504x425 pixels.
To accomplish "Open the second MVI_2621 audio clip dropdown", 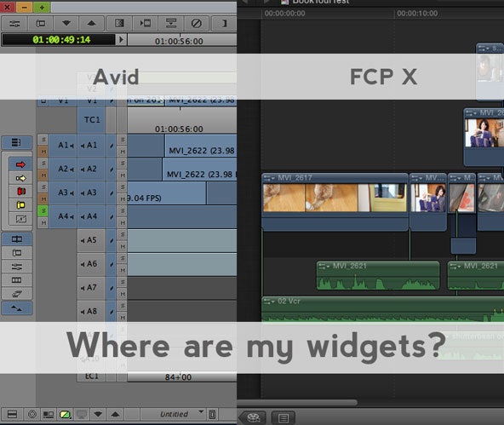I will pos(455,267).
